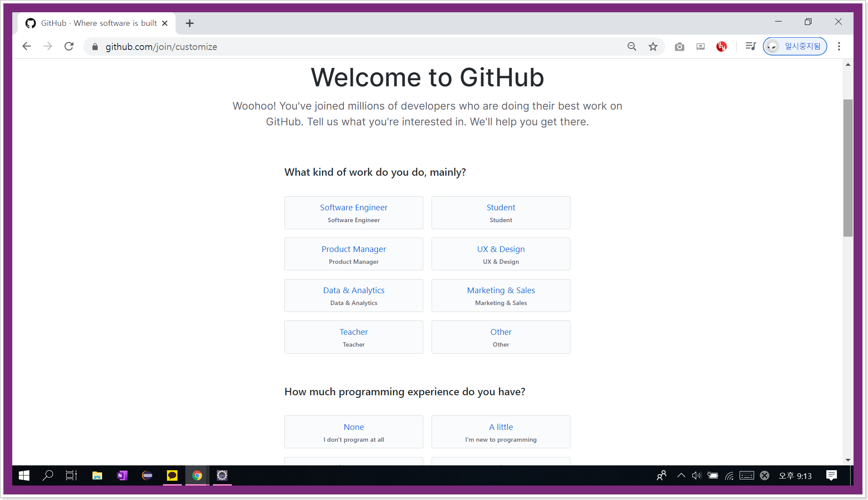This screenshot has height=500, width=868.
Task: Select the Data & Analytics option
Action: tap(354, 295)
